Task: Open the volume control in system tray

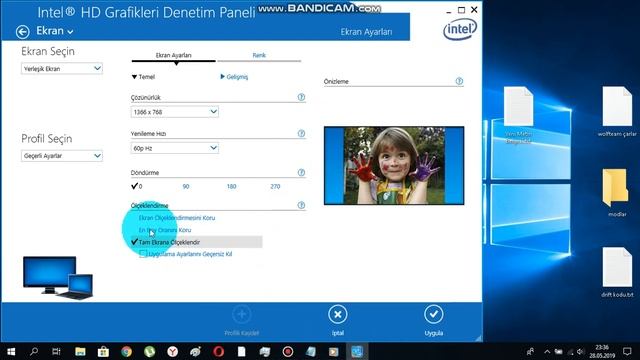Action: pyautogui.click(x=580, y=351)
